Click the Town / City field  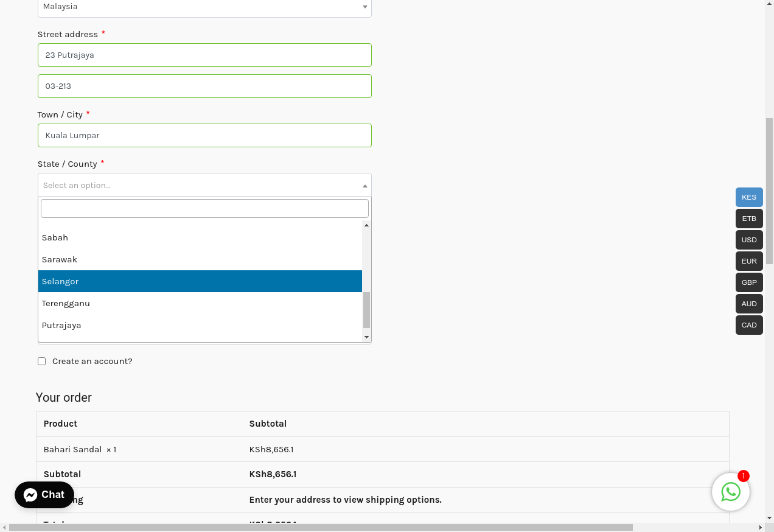click(204, 135)
